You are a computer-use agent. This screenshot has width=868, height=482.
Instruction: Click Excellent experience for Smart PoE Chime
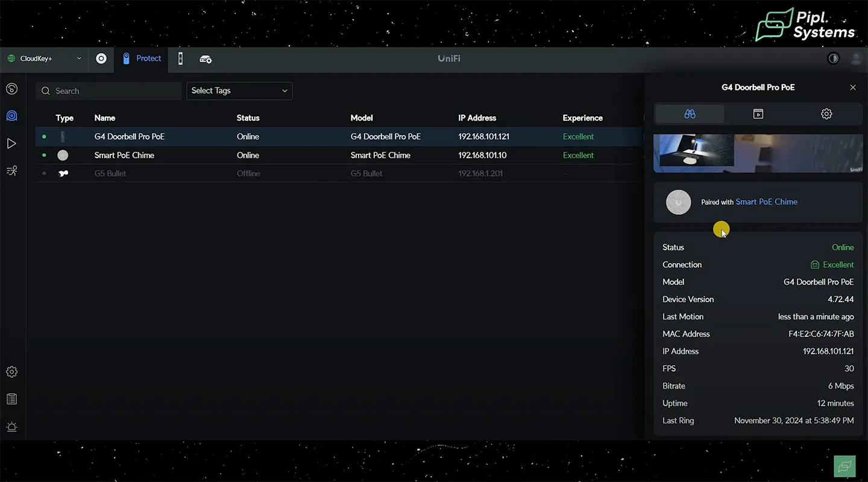[x=578, y=156]
